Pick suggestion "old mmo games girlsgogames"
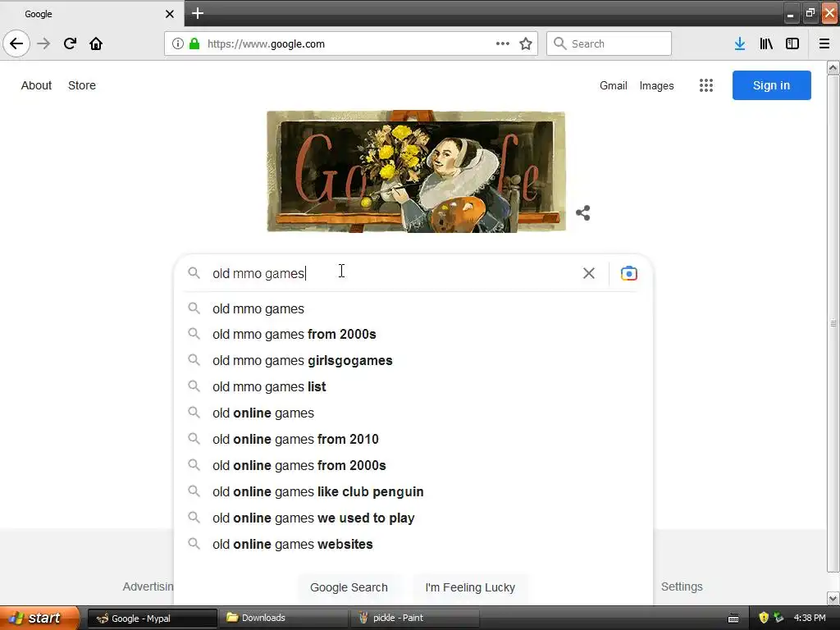Image resolution: width=840 pixels, height=630 pixels. (x=413, y=361)
